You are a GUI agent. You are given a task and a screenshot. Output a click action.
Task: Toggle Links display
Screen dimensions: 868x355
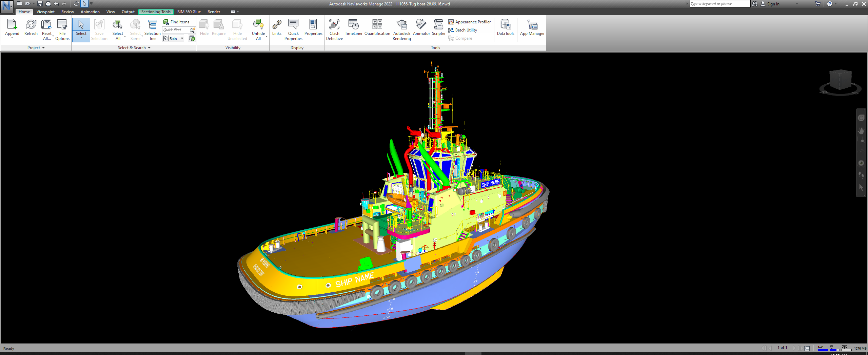277,27
